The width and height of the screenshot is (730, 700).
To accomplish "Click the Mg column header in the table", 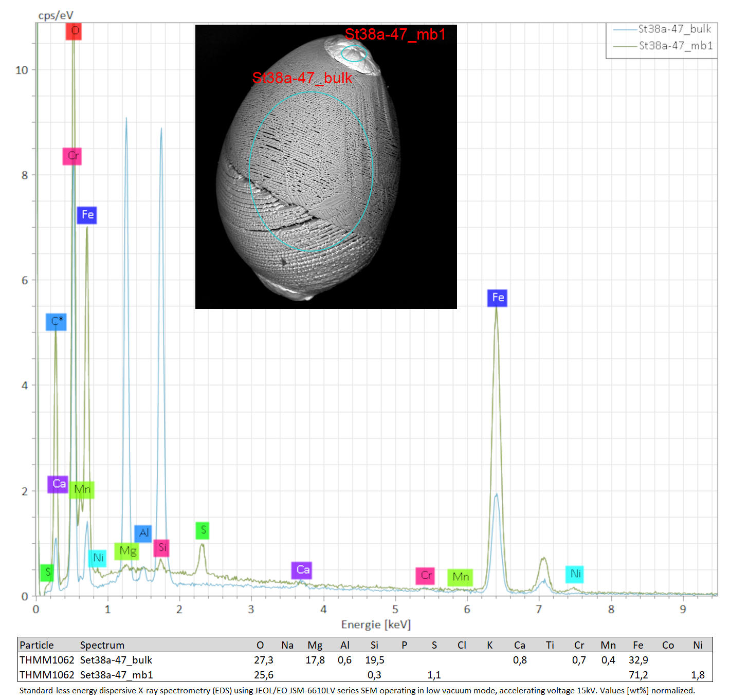I will (315, 646).
